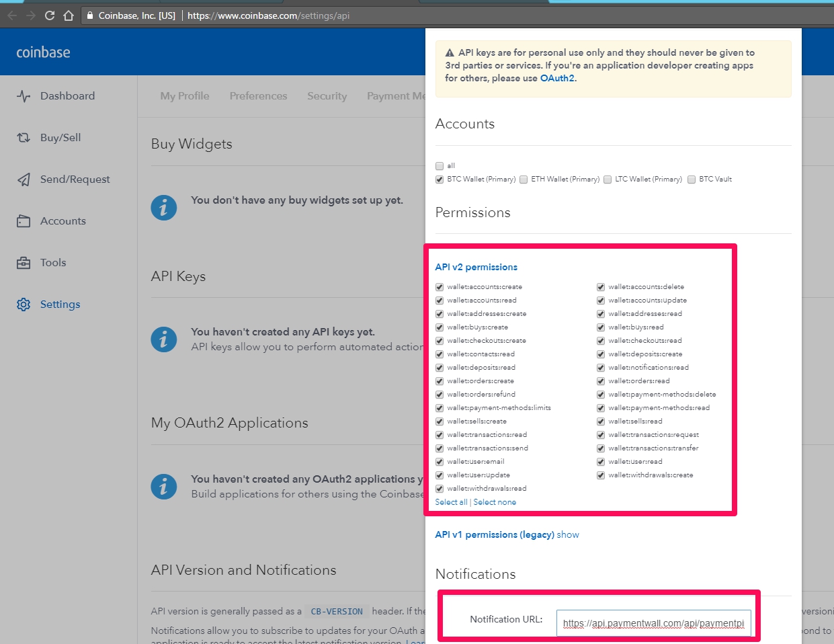Toggle wallet:accounts:create permission
834x644 pixels.
[440, 287]
